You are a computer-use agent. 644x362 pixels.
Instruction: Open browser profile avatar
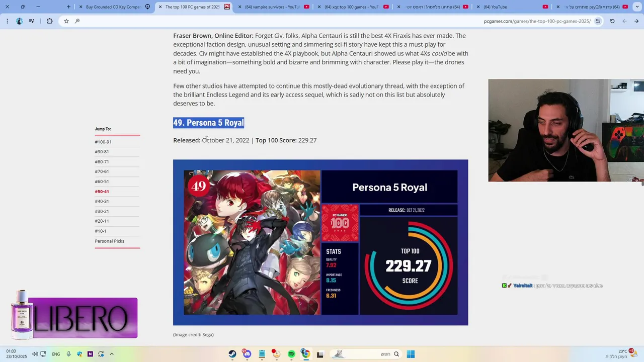pos(19,21)
